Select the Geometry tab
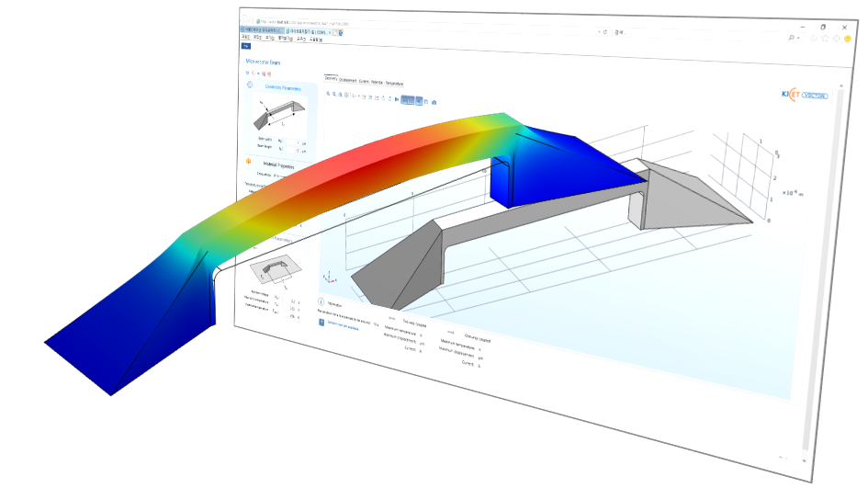Image resolution: width=868 pixels, height=488 pixels. 331,79
